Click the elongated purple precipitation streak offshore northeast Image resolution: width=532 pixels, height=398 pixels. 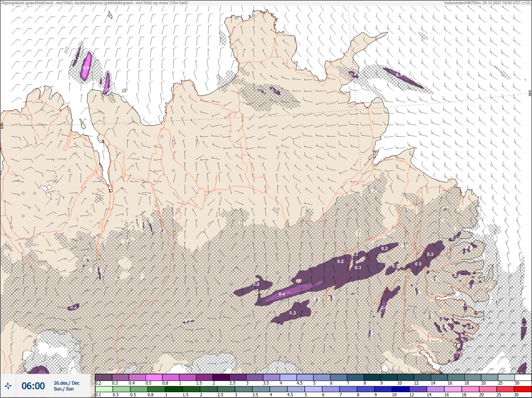coord(403,78)
